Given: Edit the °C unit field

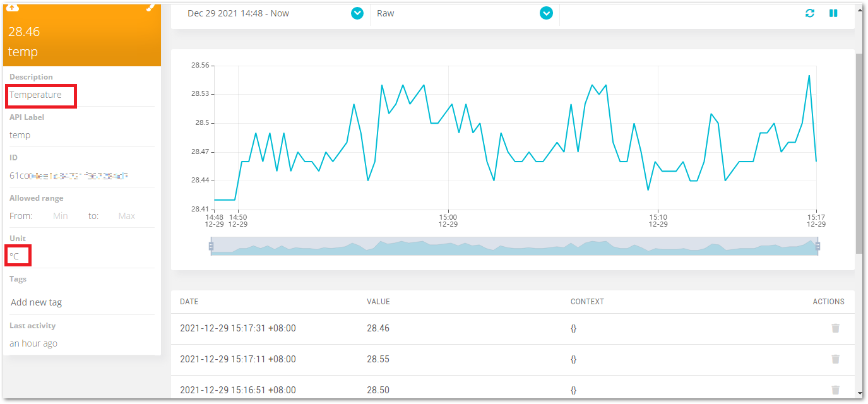Looking at the screenshot, I should point(15,256).
